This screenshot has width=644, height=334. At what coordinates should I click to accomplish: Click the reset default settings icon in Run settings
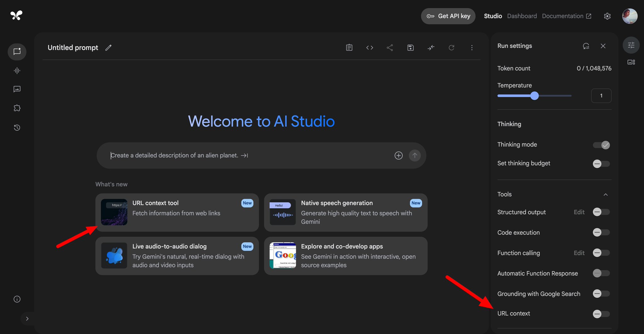[x=586, y=46]
